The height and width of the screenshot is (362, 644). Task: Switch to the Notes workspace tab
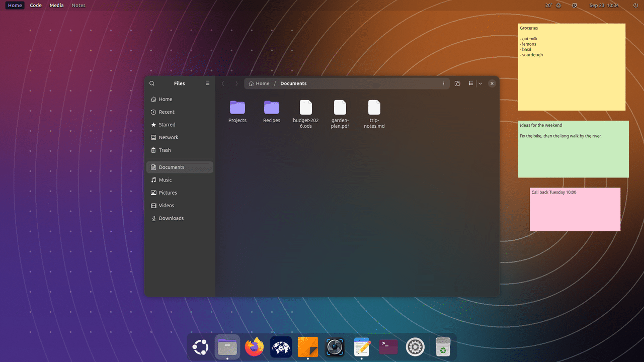click(x=78, y=6)
